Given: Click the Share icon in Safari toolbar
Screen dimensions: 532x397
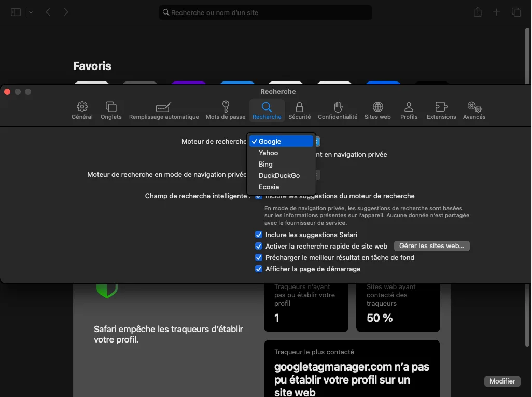Looking at the screenshot, I should 478,12.
